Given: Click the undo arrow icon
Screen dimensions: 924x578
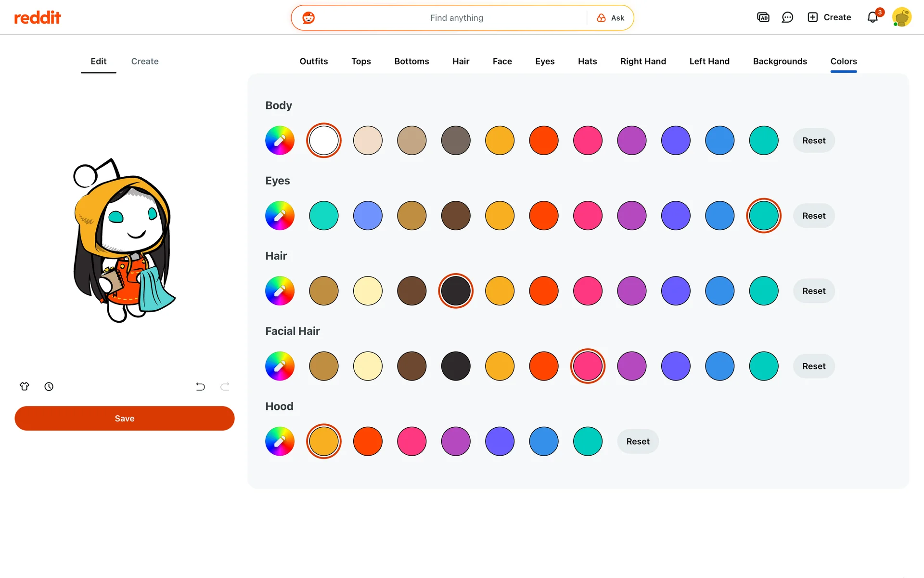Looking at the screenshot, I should (200, 386).
